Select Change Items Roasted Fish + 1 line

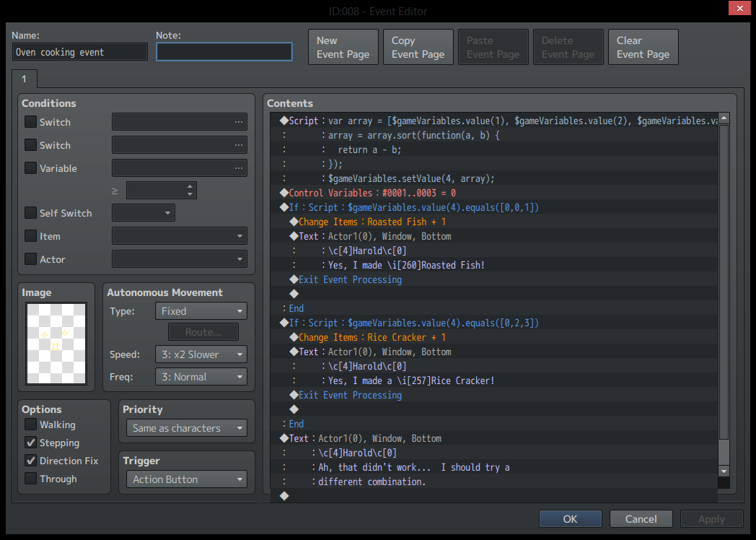[x=494, y=222]
